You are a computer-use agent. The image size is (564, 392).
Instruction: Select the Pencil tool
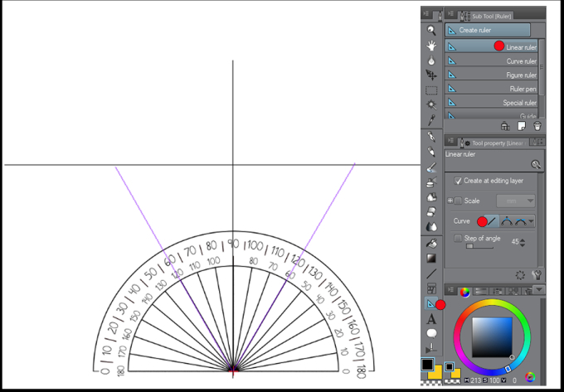coord(431,152)
